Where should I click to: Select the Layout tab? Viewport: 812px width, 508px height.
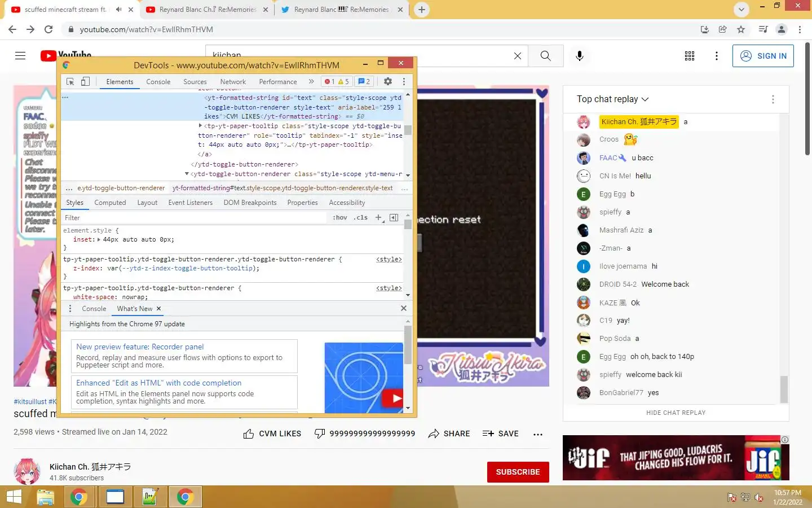147,203
